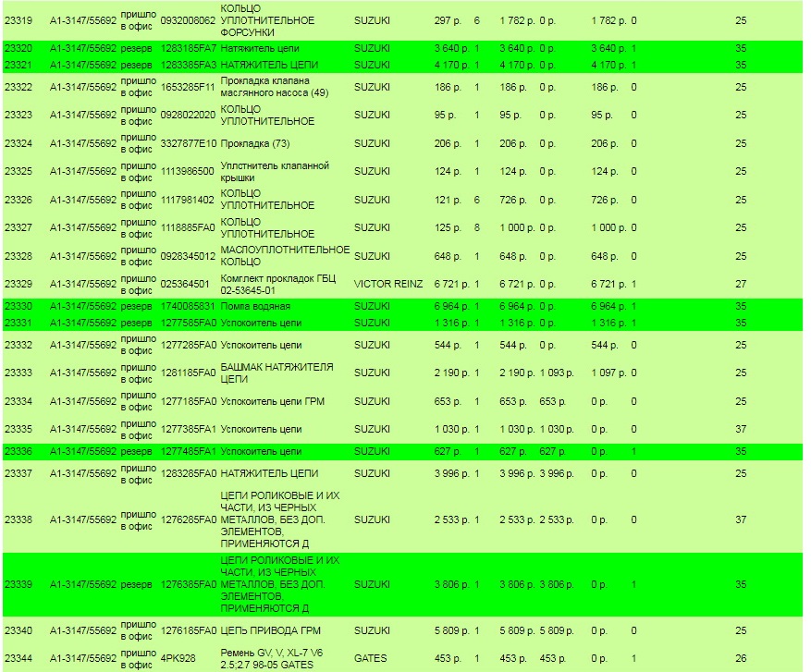Screen dimensions: 811x672
Task: Click the GATES brand cell
Action: click(371, 659)
